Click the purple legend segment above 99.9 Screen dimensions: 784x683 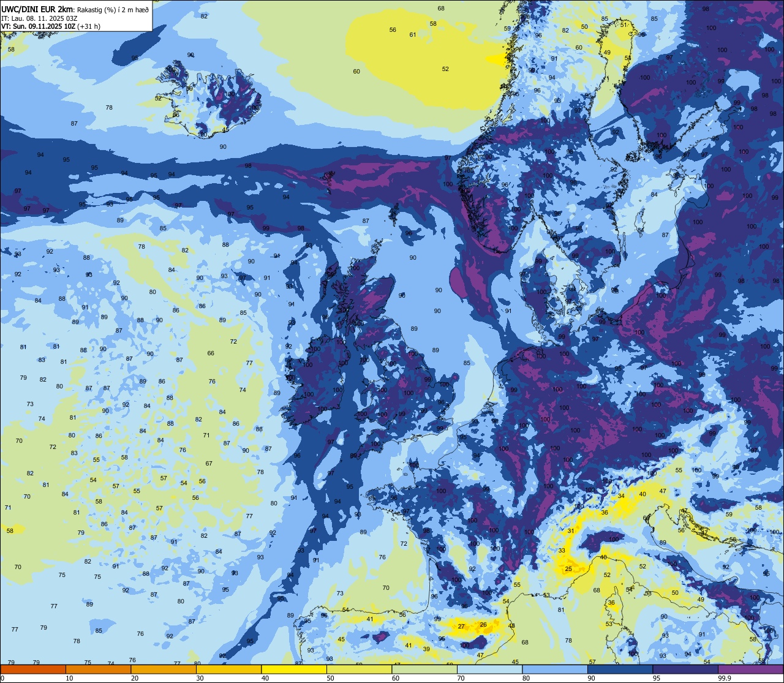750,669
